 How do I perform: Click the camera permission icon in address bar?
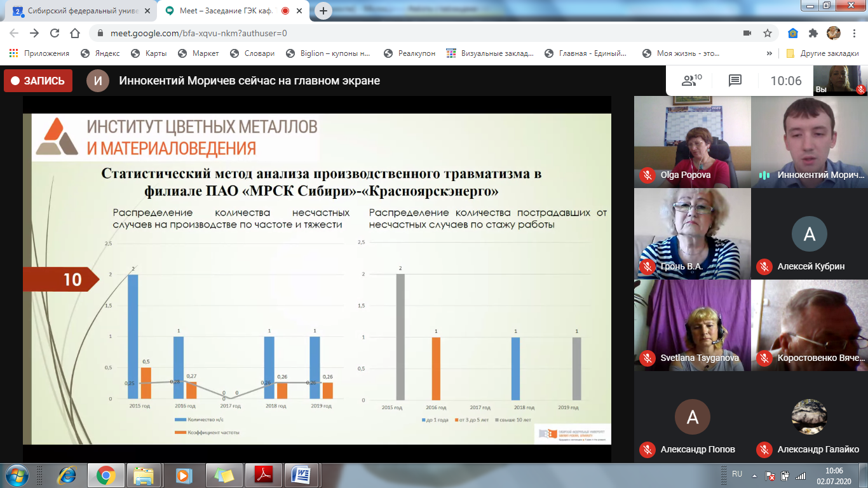coord(748,33)
